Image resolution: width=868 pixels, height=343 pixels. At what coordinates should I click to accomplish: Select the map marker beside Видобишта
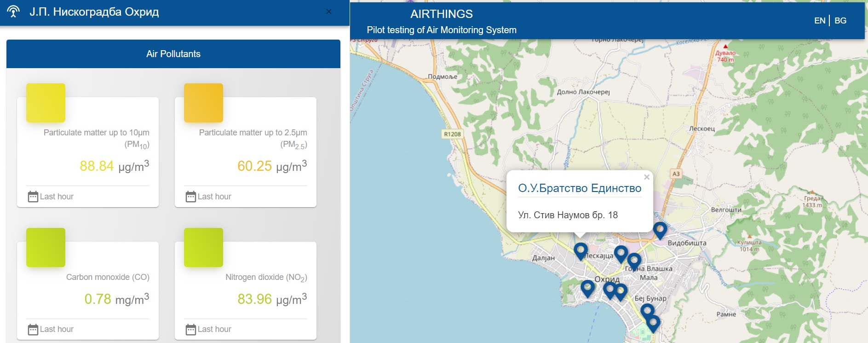[660, 229]
